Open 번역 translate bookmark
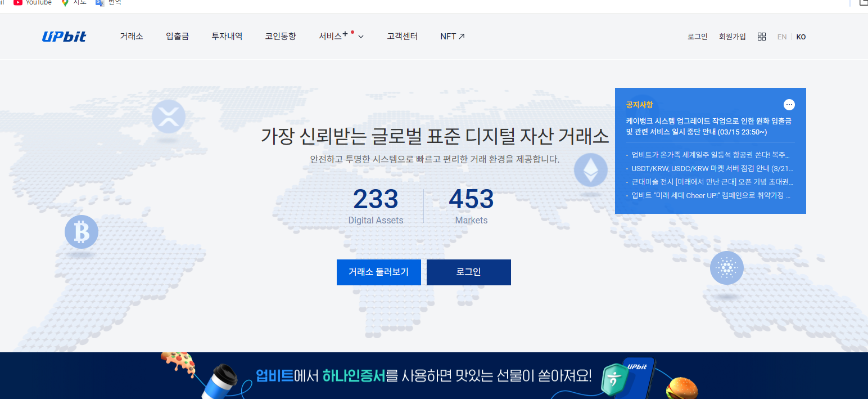This screenshot has width=868, height=399. (108, 3)
